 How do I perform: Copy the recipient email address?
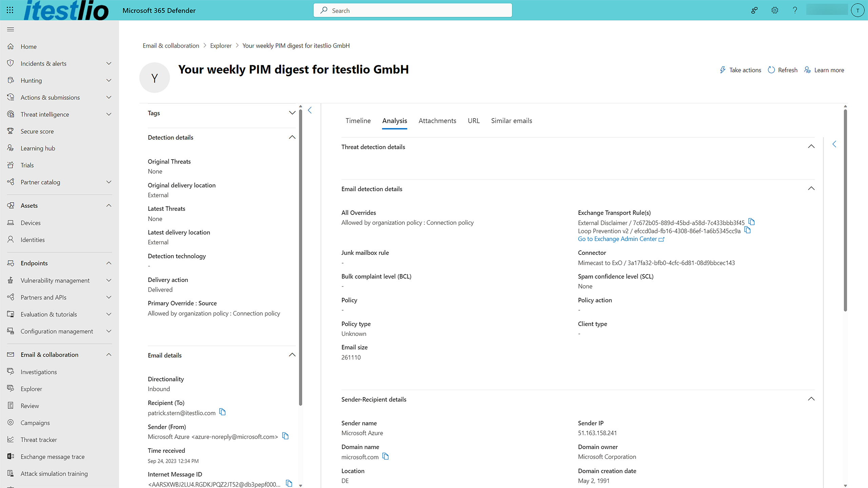(222, 412)
